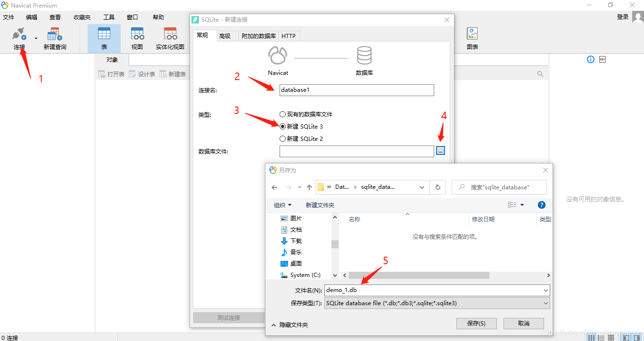Go back in Save As dialog
644x341 pixels.
(274, 187)
